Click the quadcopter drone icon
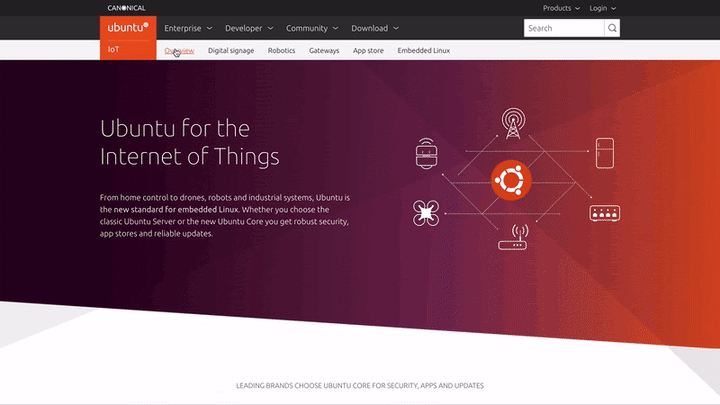This screenshot has height=405, width=720. pos(426,213)
